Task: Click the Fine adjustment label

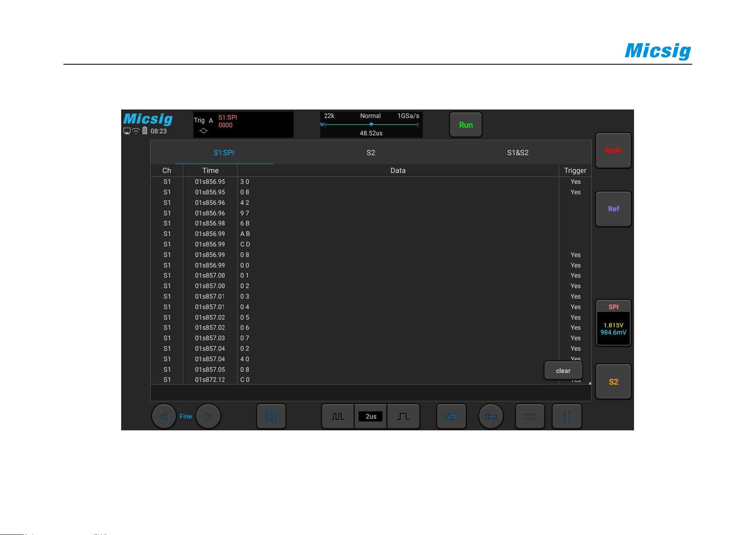Action: click(x=186, y=416)
